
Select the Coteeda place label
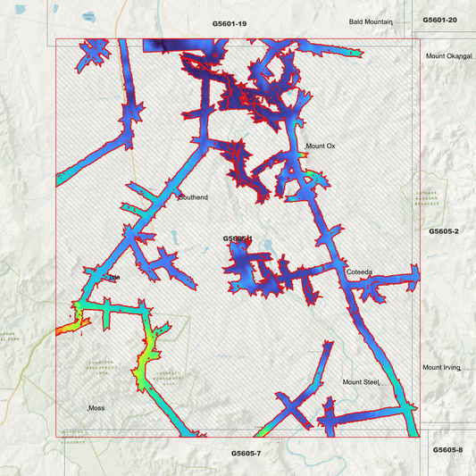pos(359,272)
